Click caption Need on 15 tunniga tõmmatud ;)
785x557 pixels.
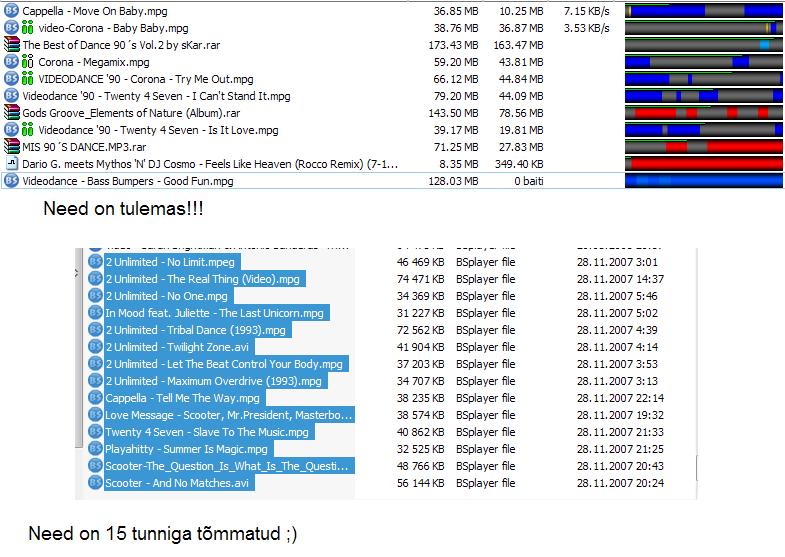pyautogui.click(x=163, y=533)
